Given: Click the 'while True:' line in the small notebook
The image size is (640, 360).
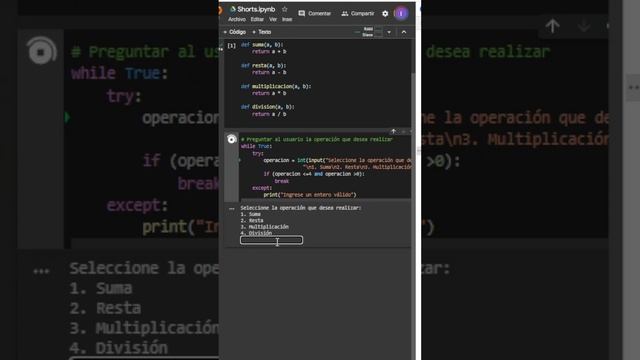Looking at the screenshot, I should pos(256,146).
